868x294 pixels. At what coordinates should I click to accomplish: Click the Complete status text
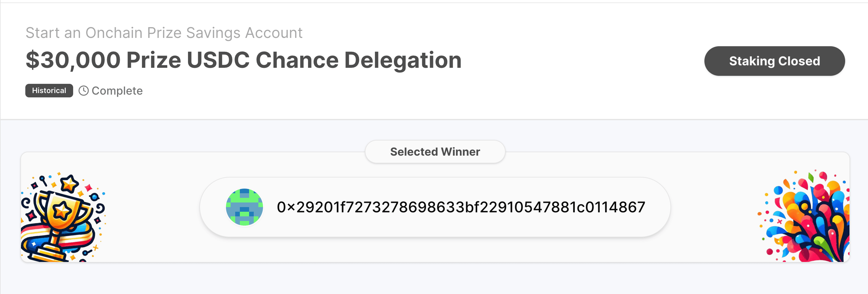117,91
